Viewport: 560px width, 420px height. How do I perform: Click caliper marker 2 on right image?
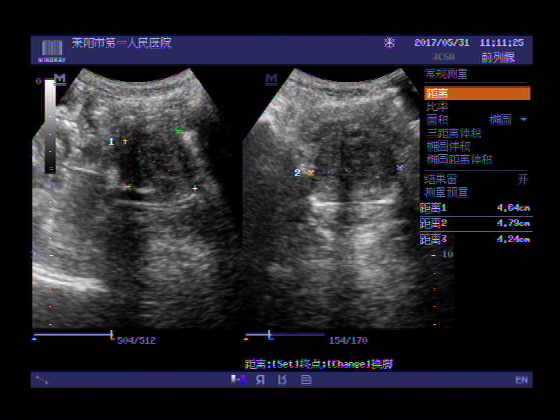coord(310,173)
